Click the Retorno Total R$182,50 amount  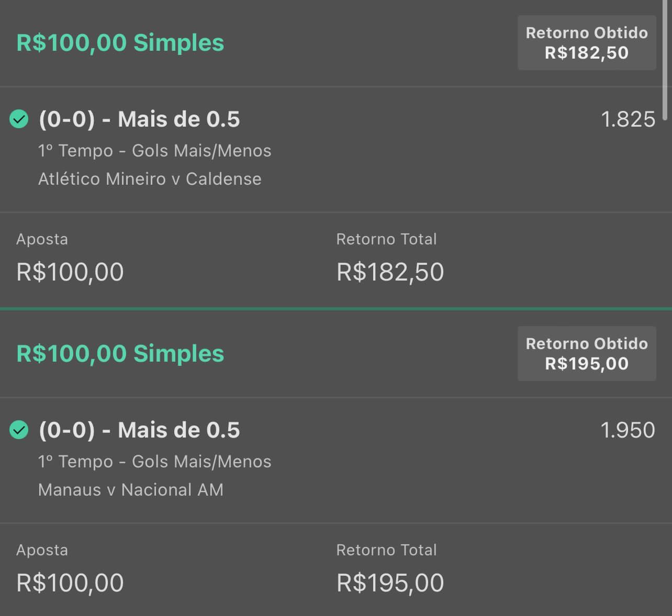[x=390, y=272]
